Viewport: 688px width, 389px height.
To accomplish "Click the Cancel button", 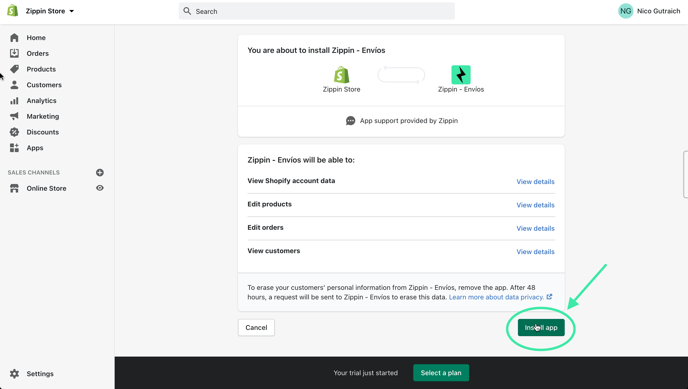I will click(x=256, y=328).
